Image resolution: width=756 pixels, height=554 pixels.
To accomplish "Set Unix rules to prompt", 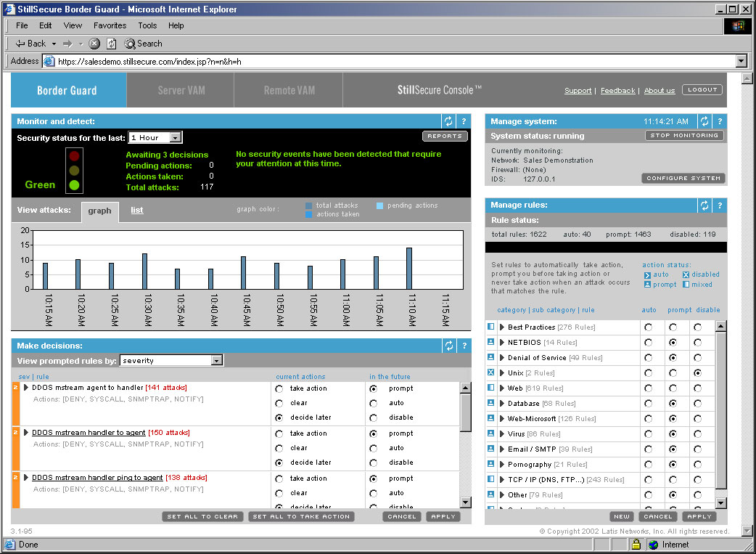I will [x=673, y=373].
